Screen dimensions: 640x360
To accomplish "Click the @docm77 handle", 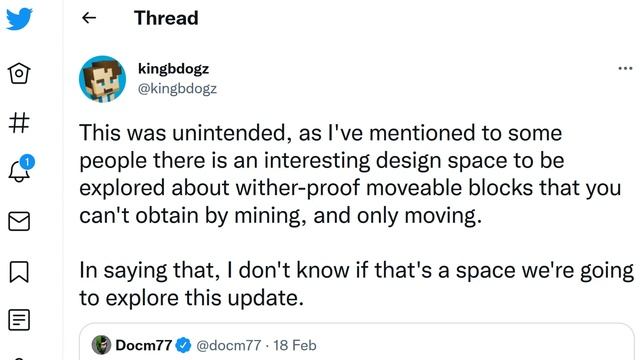I will point(229,345).
